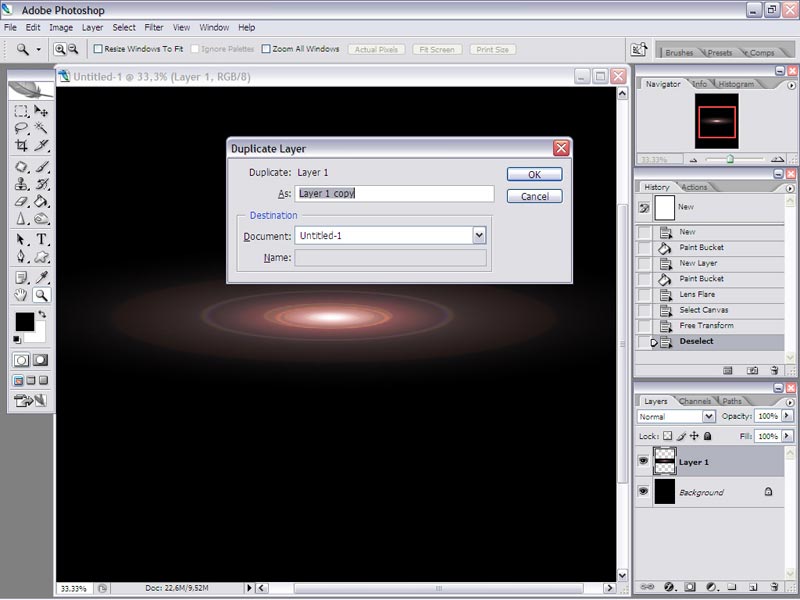Enable Resize Windows To Fit checkbox
Image resolution: width=800 pixels, height=600 pixels.
click(x=98, y=49)
